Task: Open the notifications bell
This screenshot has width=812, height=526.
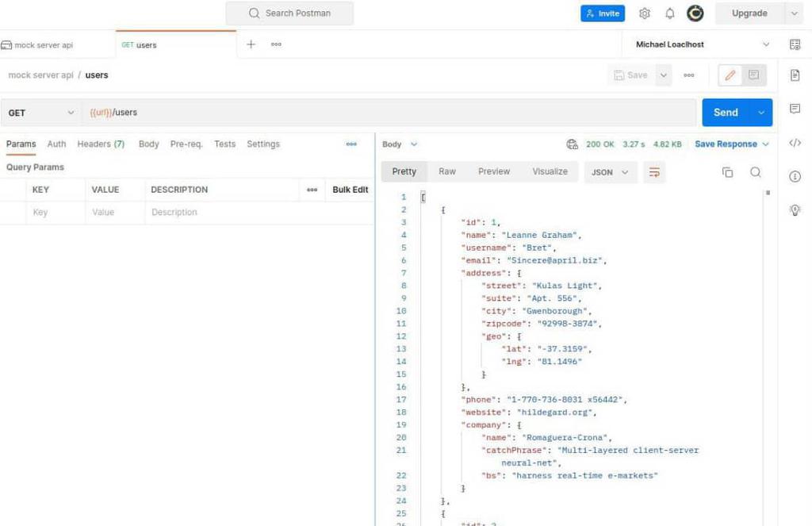Action: point(669,13)
